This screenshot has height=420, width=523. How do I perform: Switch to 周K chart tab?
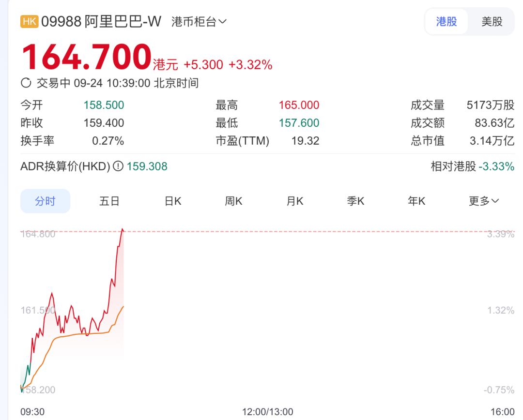[x=233, y=201]
